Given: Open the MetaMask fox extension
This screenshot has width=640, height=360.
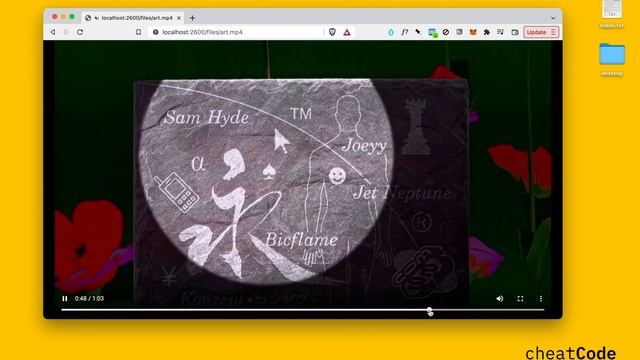Looking at the screenshot, I should pyautogui.click(x=473, y=32).
